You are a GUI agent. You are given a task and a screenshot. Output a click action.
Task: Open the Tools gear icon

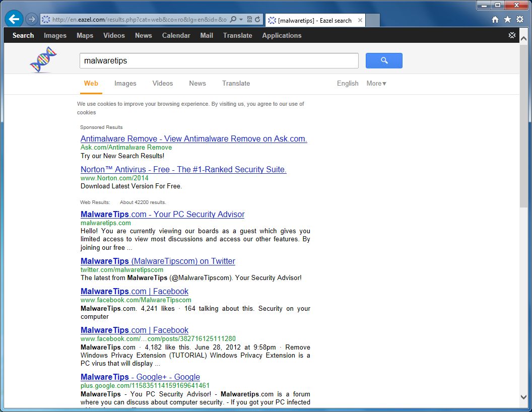point(520,19)
